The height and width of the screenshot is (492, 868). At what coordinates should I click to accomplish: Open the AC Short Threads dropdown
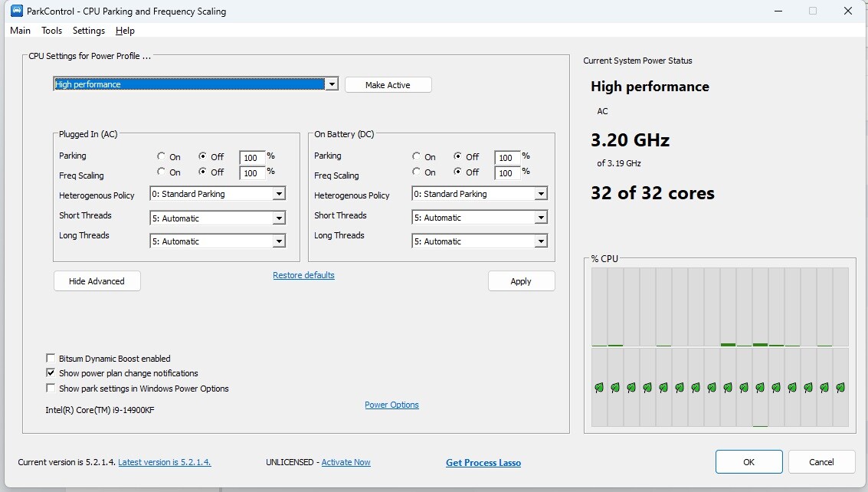pyautogui.click(x=279, y=218)
